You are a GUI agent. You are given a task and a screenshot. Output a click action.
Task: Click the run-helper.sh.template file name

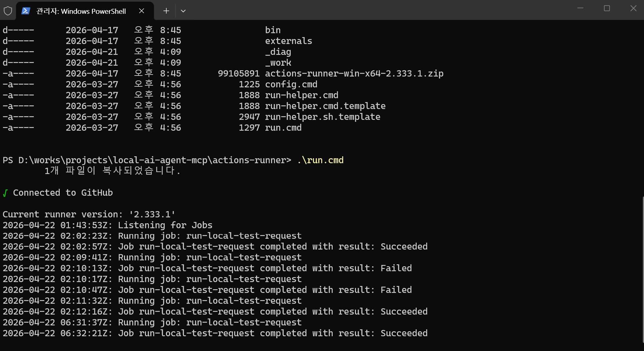322,117
